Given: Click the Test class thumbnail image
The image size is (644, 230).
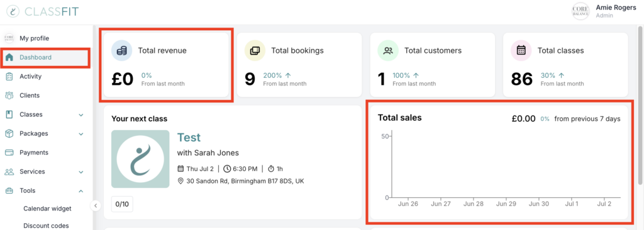Looking at the screenshot, I should pos(140,159).
